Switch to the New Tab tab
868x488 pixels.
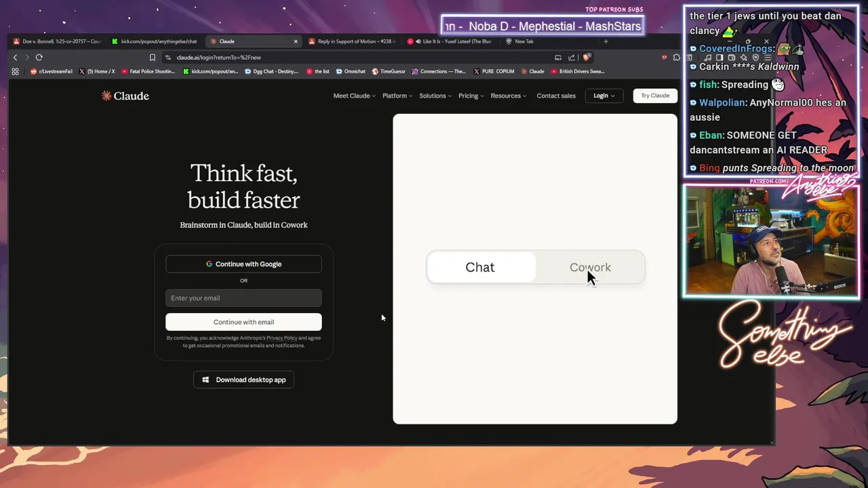[x=549, y=41]
